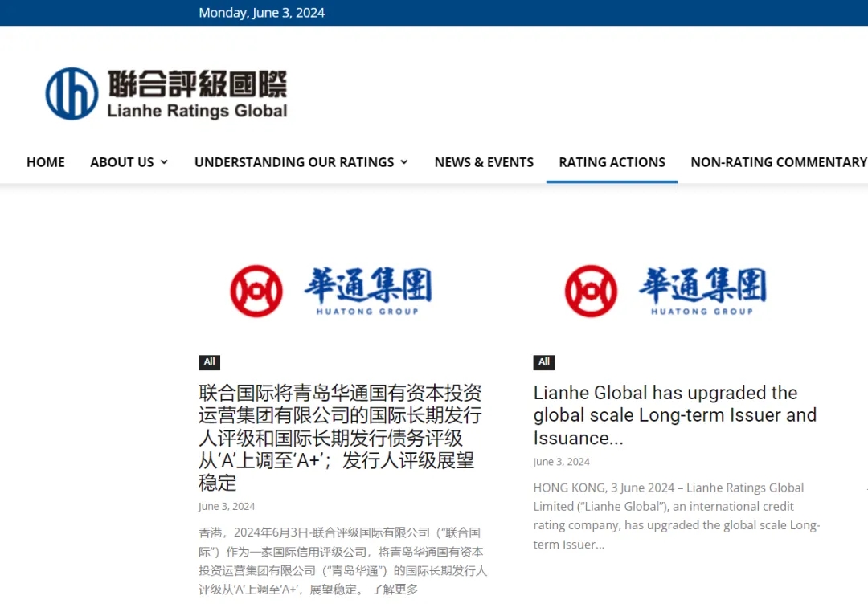Viewport: 868px width, 612px height.
Task: Click the All tag on English article
Action: (544, 362)
